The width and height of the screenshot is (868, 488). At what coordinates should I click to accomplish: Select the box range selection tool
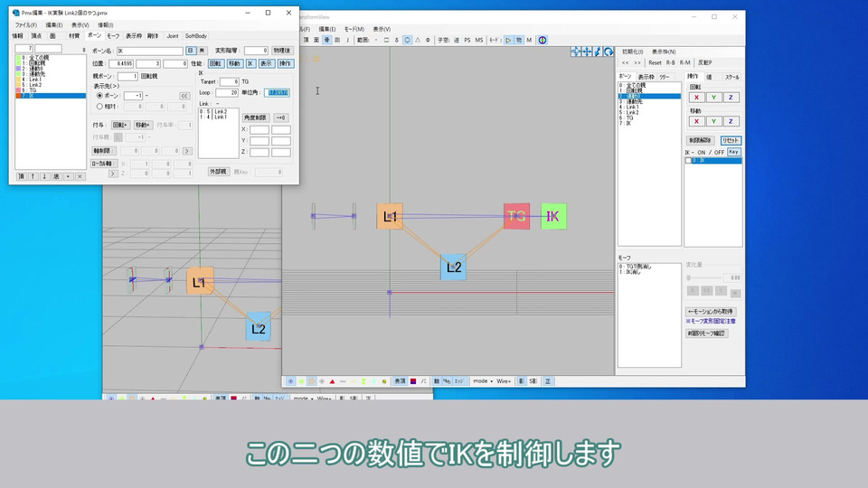[x=386, y=40]
